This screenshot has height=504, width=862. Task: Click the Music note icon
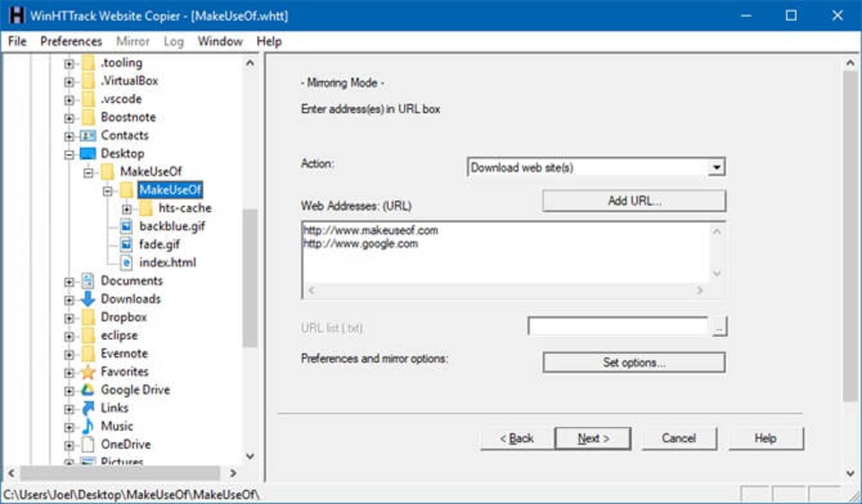click(x=88, y=426)
